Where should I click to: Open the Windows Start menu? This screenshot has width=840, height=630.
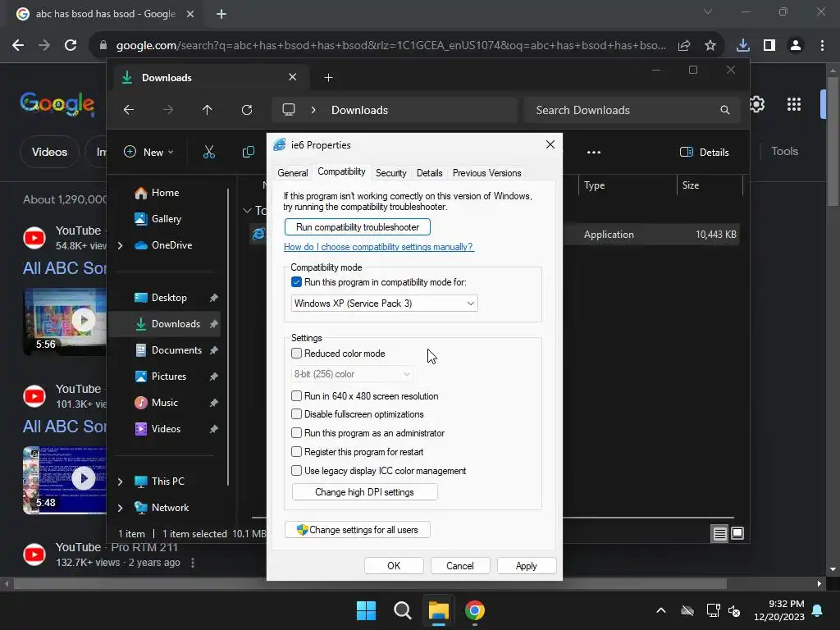tap(367, 610)
